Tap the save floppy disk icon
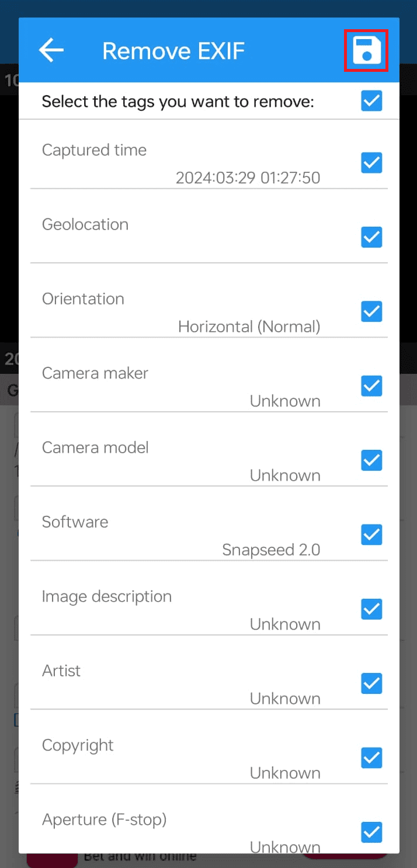 point(366,51)
